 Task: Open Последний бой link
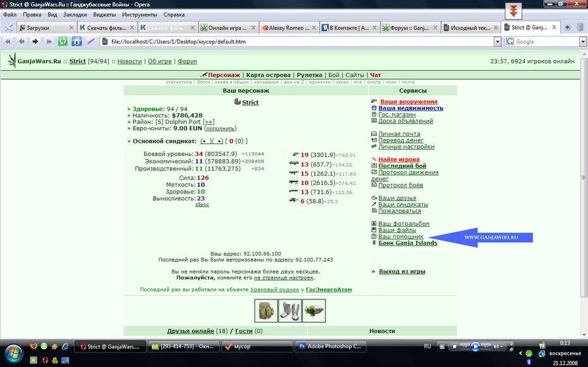[x=402, y=165]
